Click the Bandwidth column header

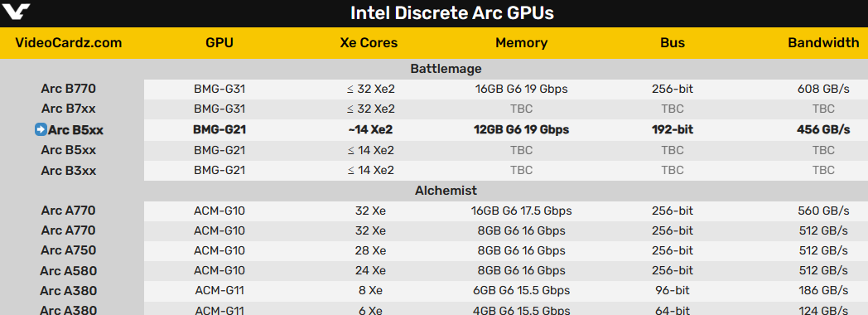pyautogui.click(x=823, y=43)
